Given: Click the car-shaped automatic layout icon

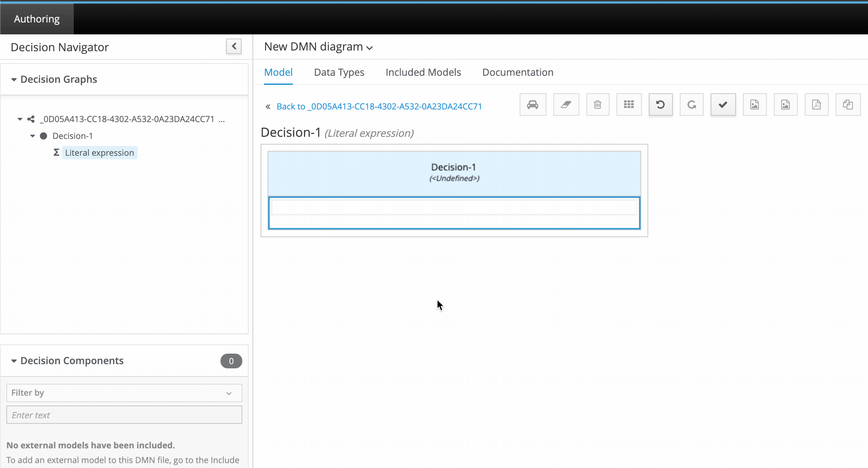Looking at the screenshot, I should coord(533,105).
